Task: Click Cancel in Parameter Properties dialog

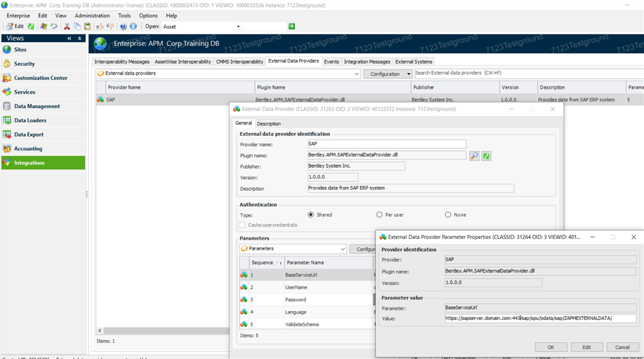Action: (x=622, y=347)
